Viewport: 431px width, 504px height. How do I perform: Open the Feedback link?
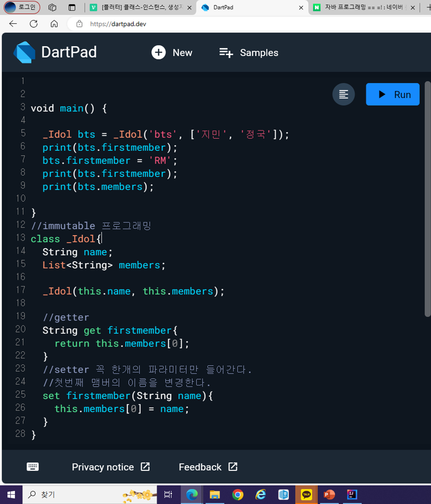(208, 467)
